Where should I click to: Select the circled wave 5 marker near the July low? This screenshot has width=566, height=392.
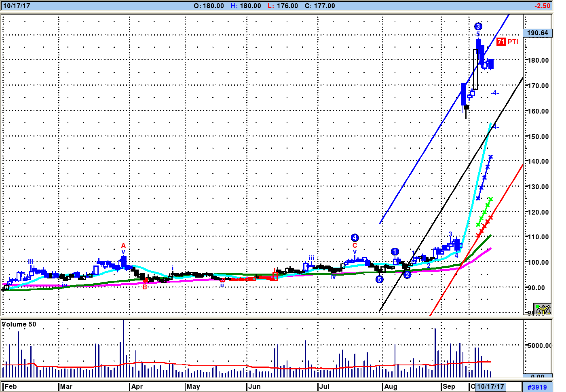click(379, 279)
